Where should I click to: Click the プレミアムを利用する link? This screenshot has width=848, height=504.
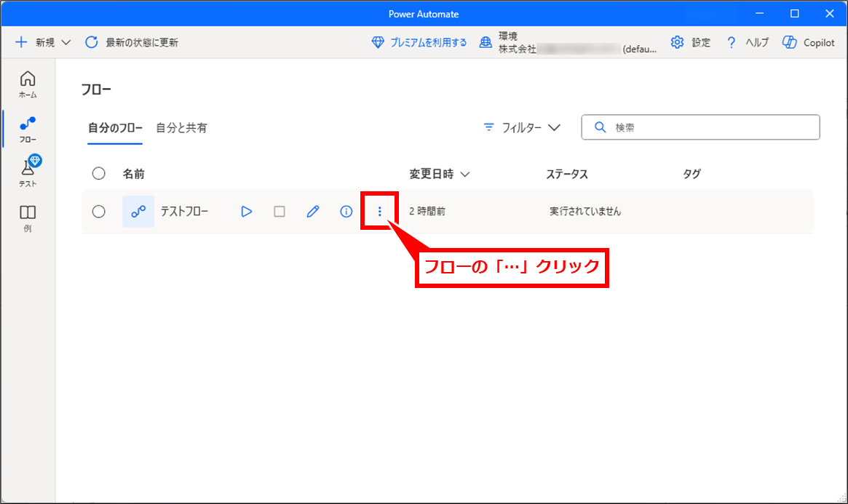(x=419, y=43)
